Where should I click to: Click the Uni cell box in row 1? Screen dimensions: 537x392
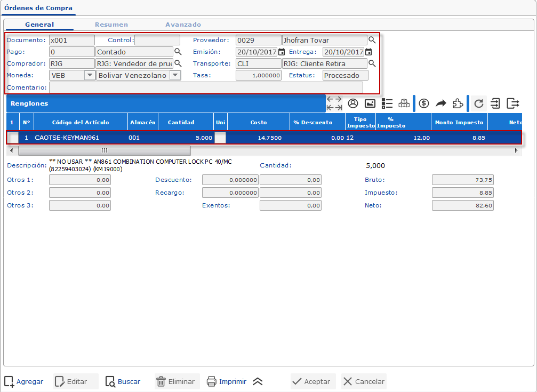click(x=220, y=138)
